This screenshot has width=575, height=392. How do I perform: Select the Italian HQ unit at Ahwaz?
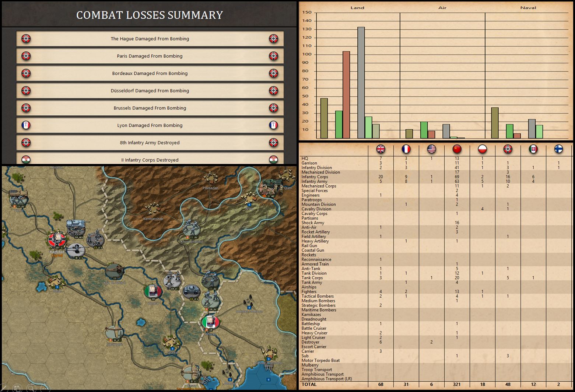(x=211, y=323)
